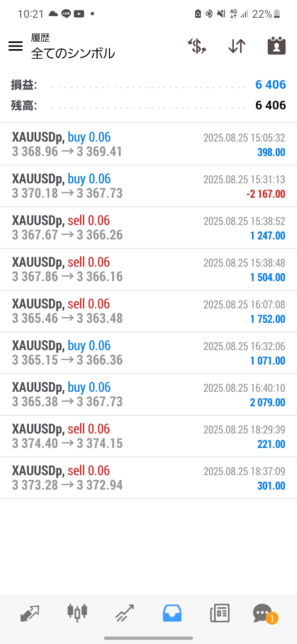Open the News tab
The height and width of the screenshot is (644, 297).
pyautogui.click(x=219, y=613)
